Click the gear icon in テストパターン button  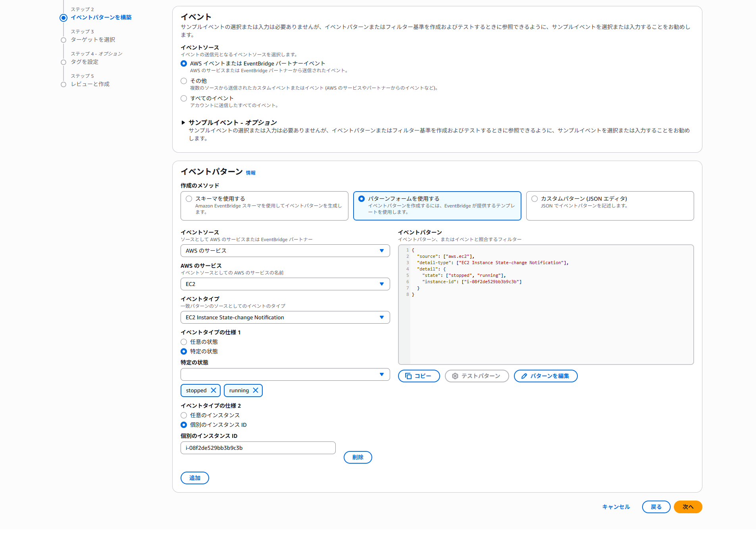(x=455, y=376)
